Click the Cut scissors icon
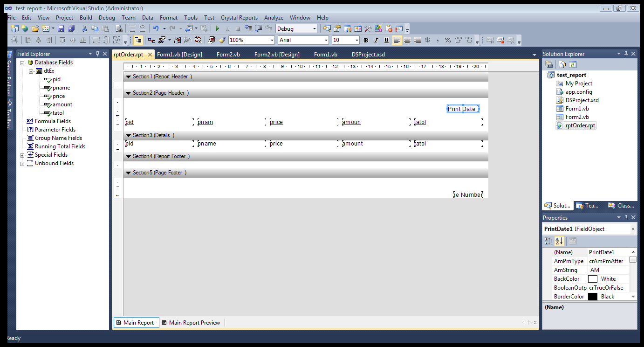The width and height of the screenshot is (644, 347). coord(84,28)
